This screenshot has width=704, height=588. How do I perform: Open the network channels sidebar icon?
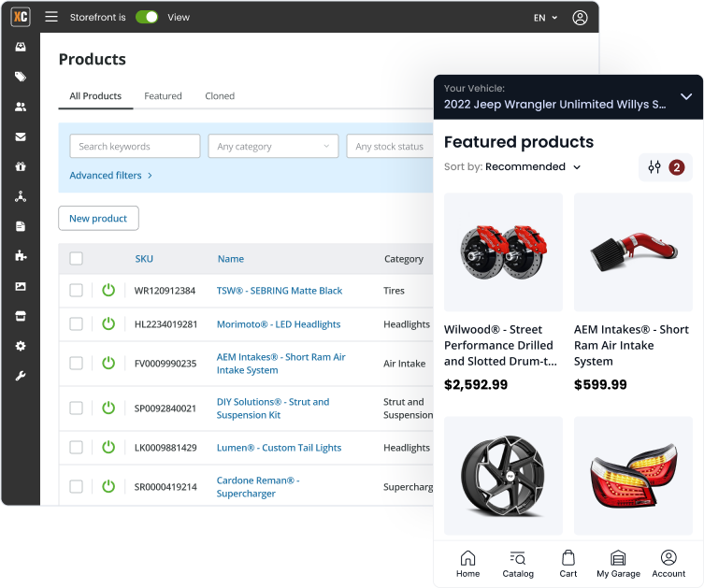pos(21,196)
